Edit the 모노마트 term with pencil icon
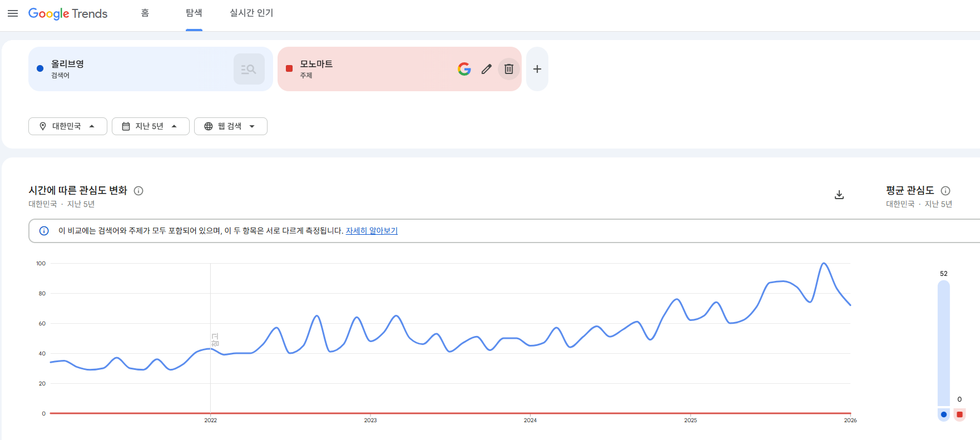Screen dimensions: 980x440 (x=487, y=69)
